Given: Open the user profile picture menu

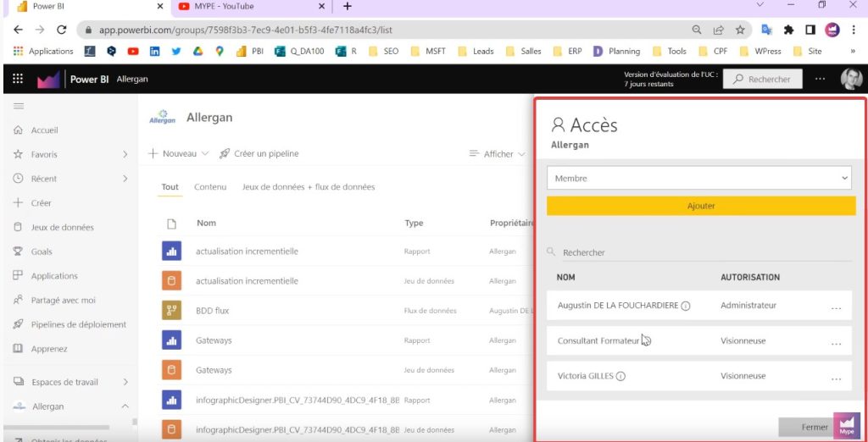Looking at the screenshot, I should pyautogui.click(x=851, y=79).
